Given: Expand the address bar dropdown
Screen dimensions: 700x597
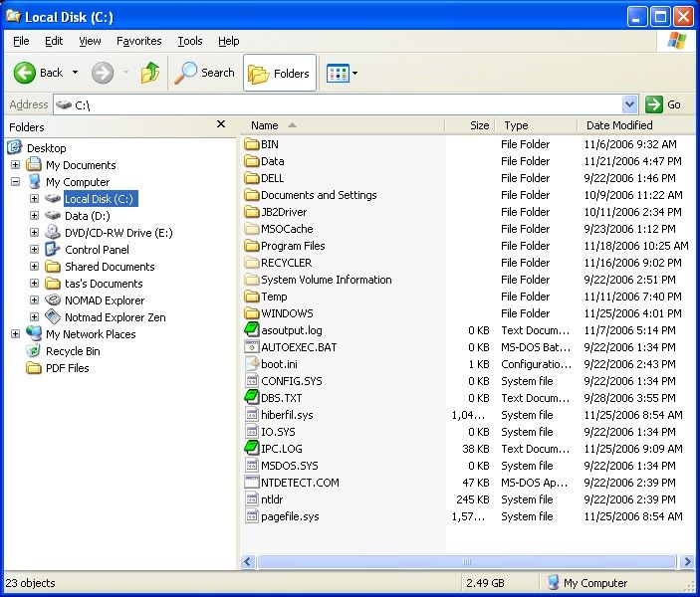Looking at the screenshot, I should coord(629,104).
